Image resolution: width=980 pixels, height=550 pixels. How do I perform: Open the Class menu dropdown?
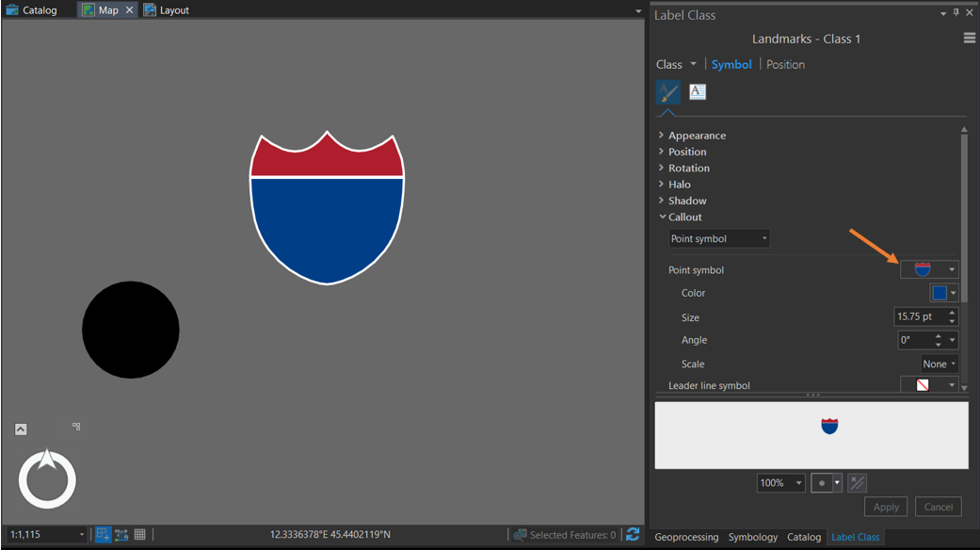coord(676,64)
